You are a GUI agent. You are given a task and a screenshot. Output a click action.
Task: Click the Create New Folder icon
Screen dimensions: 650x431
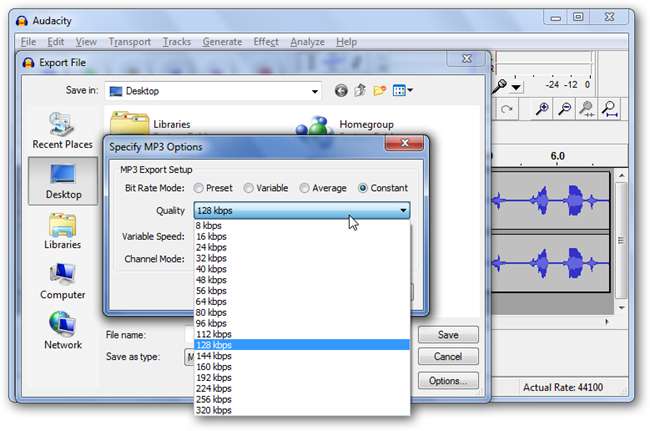point(379,91)
